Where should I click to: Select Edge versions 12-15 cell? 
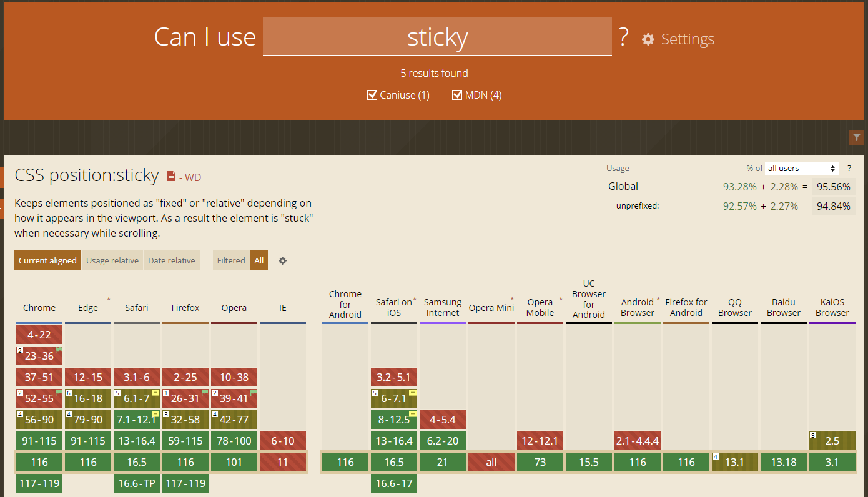click(88, 377)
